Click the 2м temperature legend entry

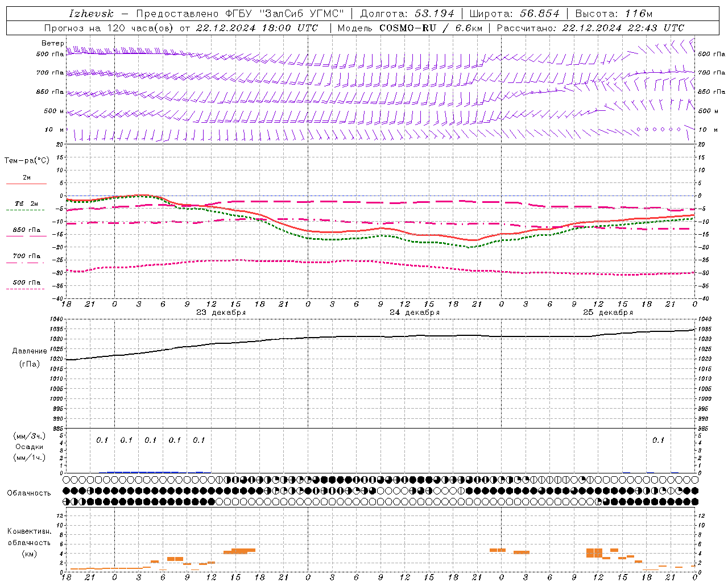(x=27, y=178)
